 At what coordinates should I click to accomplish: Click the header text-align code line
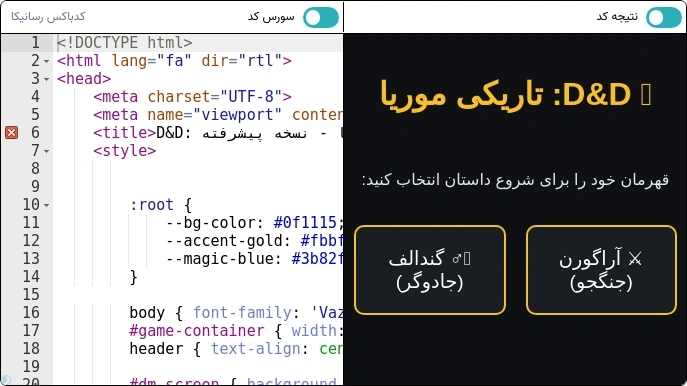(x=236, y=348)
